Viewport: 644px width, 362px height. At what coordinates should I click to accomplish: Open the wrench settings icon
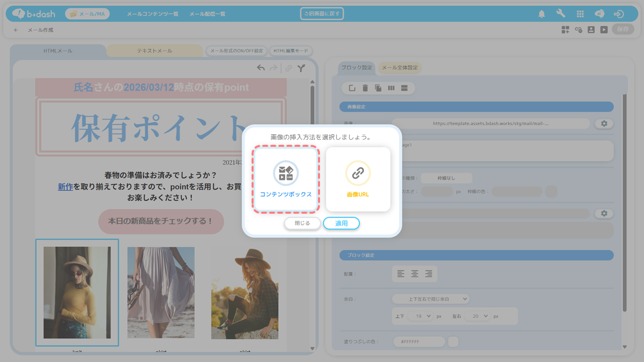click(x=560, y=14)
